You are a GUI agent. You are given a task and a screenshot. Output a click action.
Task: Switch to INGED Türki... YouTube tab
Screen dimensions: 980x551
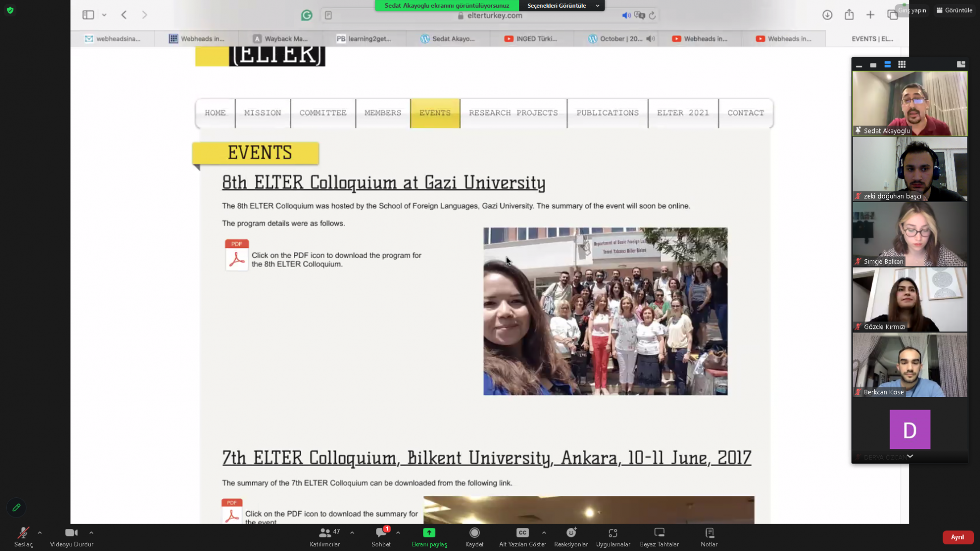[x=531, y=39]
